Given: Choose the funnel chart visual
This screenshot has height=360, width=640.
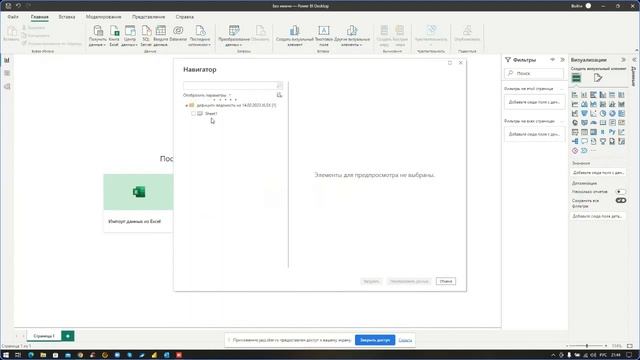Looking at the screenshot, I should pos(584,113).
